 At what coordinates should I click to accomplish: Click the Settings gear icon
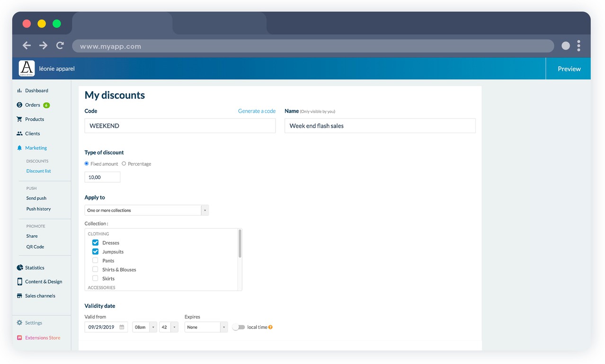pos(19,323)
